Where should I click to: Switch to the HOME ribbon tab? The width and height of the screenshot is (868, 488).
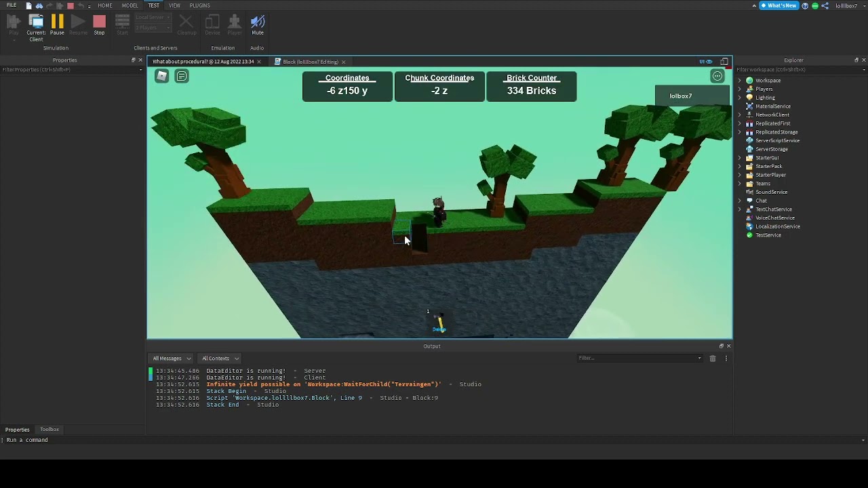coord(105,5)
